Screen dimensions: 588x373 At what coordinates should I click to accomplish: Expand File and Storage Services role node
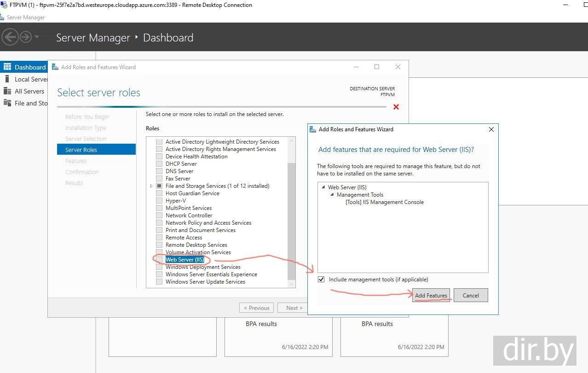151,186
